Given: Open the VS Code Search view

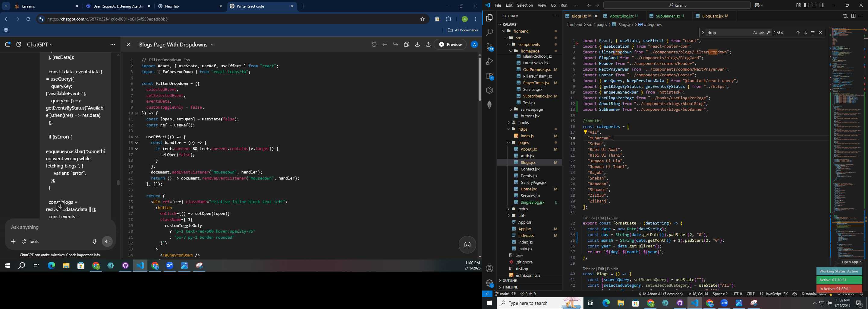Looking at the screenshot, I should pyautogui.click(x=489, y=32).
